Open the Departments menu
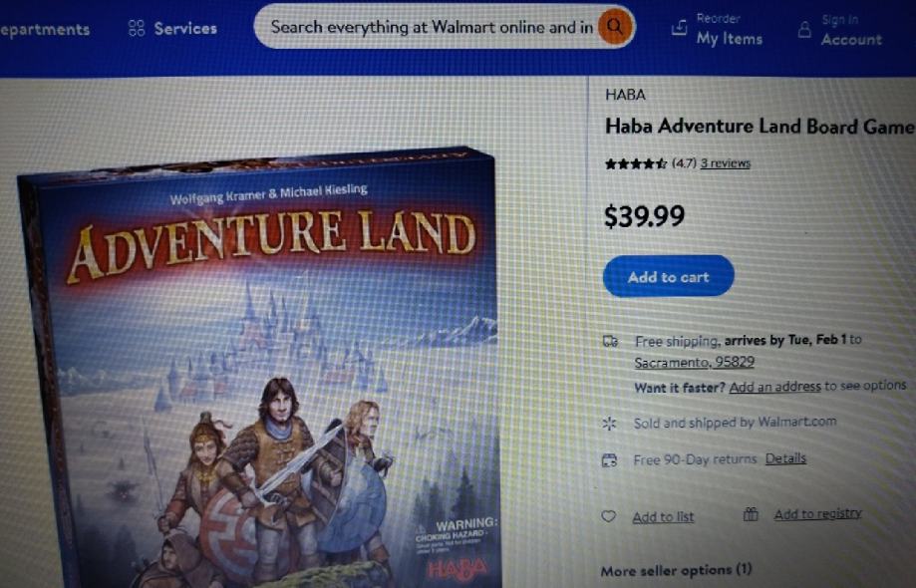The height and width of the screenshot is (588, 916). pyautogui.click(x=45, y=30)
